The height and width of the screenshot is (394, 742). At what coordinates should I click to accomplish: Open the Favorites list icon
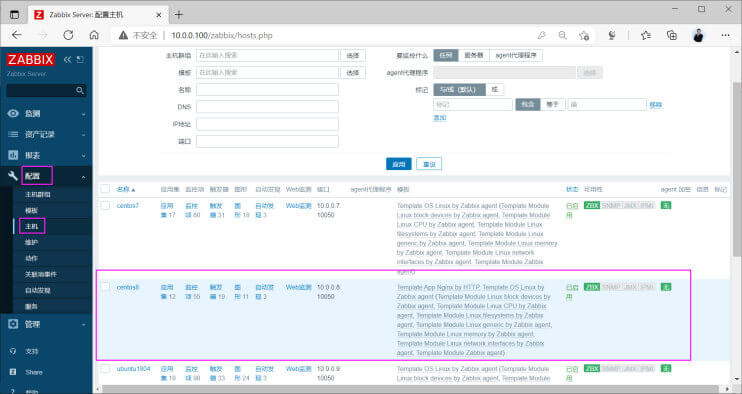[x=646, y=35]
